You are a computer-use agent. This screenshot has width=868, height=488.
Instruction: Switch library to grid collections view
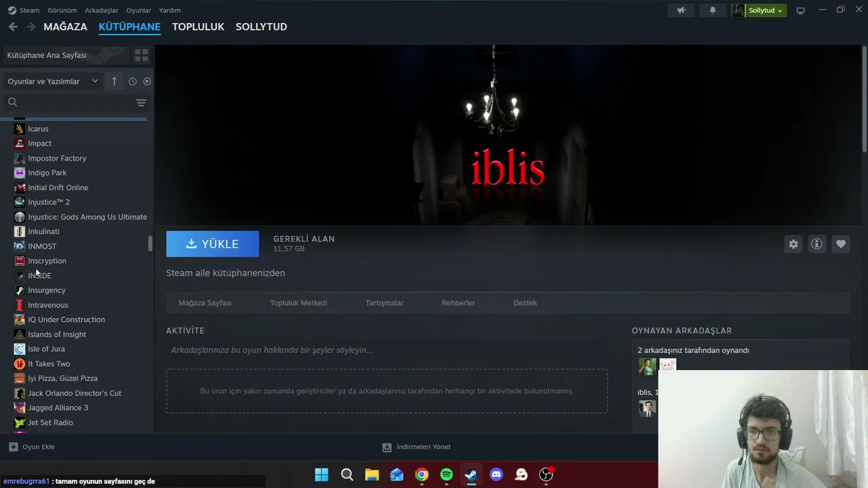pos(141,55)
